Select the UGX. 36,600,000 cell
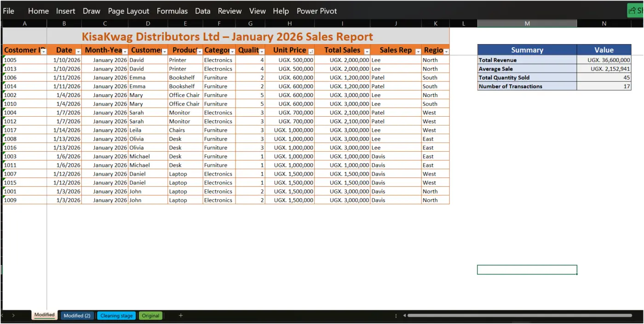Viewport: 644px width, 324px height. [x=604, y=60]
